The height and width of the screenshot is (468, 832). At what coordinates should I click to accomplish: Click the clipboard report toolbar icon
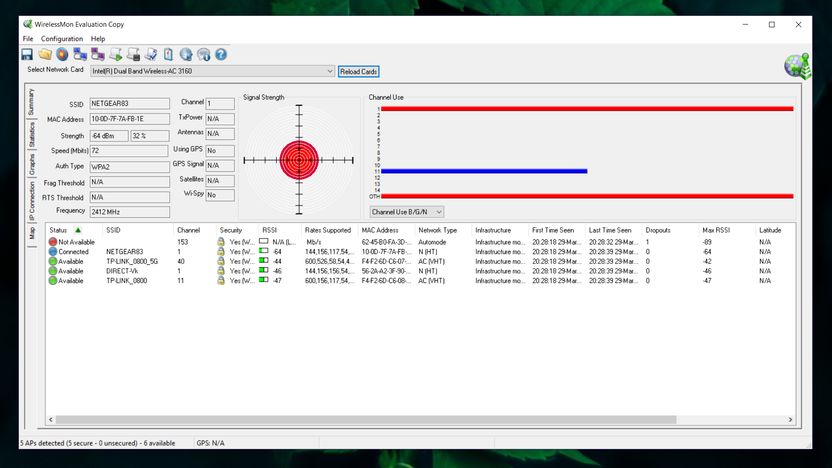168,54
